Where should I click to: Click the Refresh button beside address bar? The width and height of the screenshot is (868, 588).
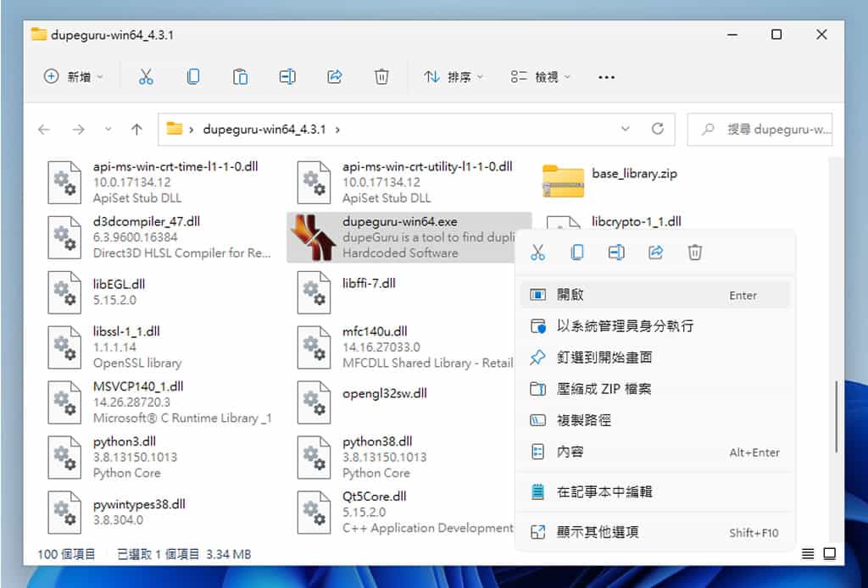pyautogui.click(x=658, y=129)
